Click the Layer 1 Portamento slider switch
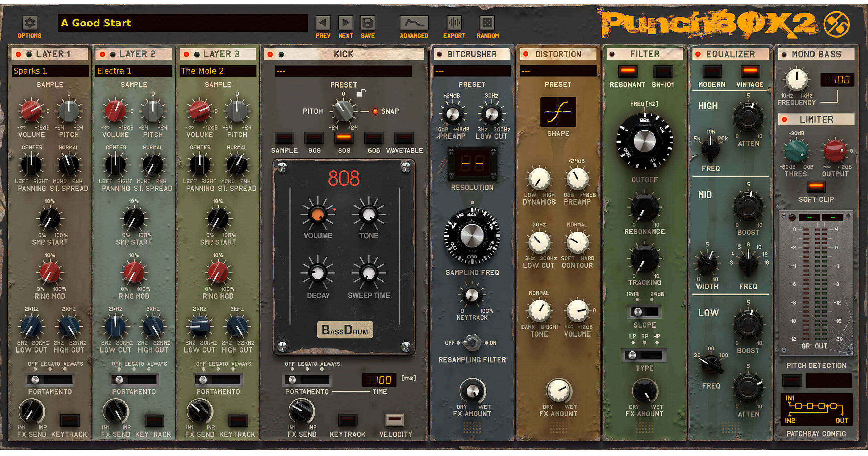868x456 pixels. pyautogui.click(x=50, y=380)
